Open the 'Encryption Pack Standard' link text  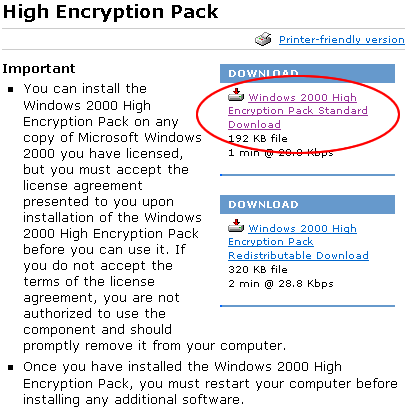tap(298, 111)
